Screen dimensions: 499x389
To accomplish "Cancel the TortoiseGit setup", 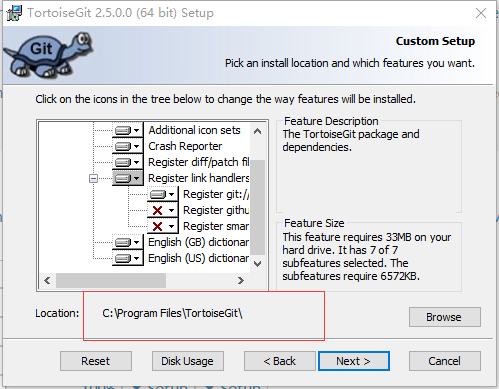I will coord(445,361).
